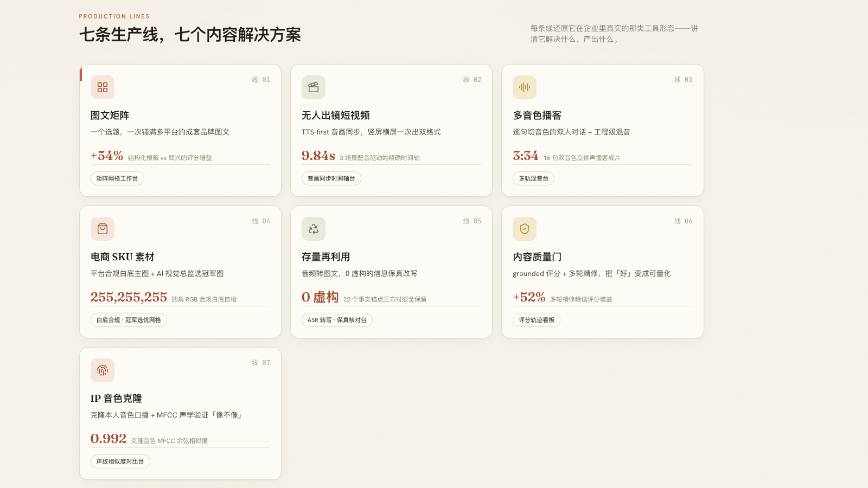This screenshot has width=868, height=488.
Task: Open the 矩阵网格工作台 tag
Action: point(117,178)
